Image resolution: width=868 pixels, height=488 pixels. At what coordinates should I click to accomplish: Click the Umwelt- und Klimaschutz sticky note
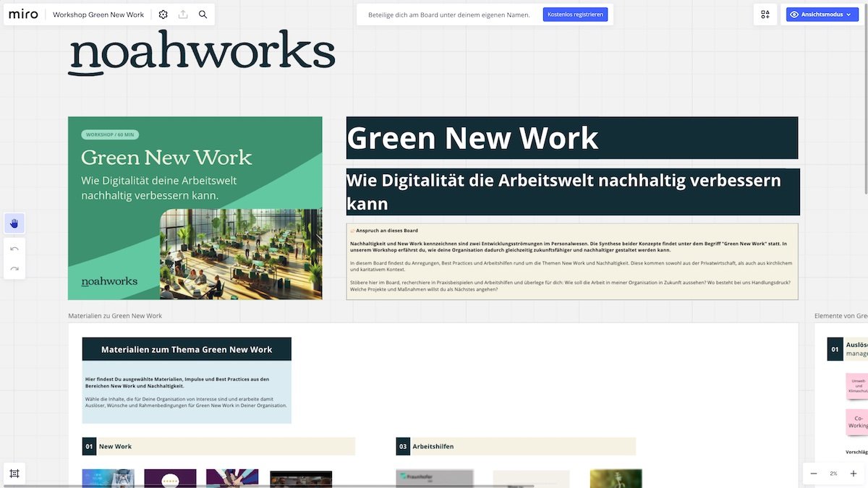click(857, 386)
